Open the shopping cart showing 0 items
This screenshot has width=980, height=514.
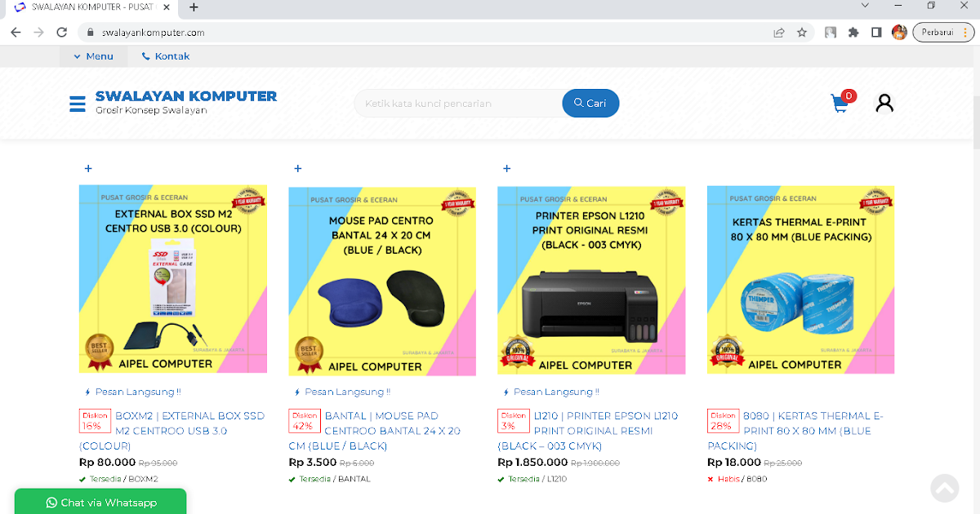coord(839,104)
